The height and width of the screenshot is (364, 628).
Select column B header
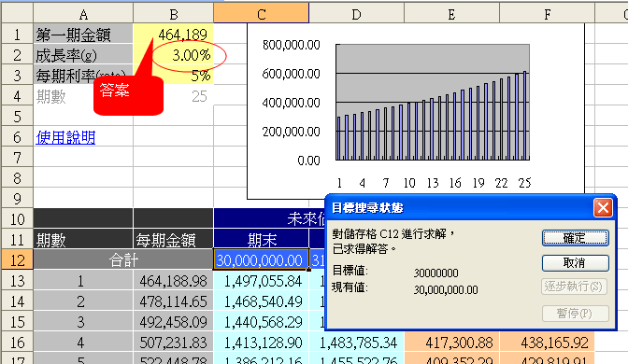[174, 14]
